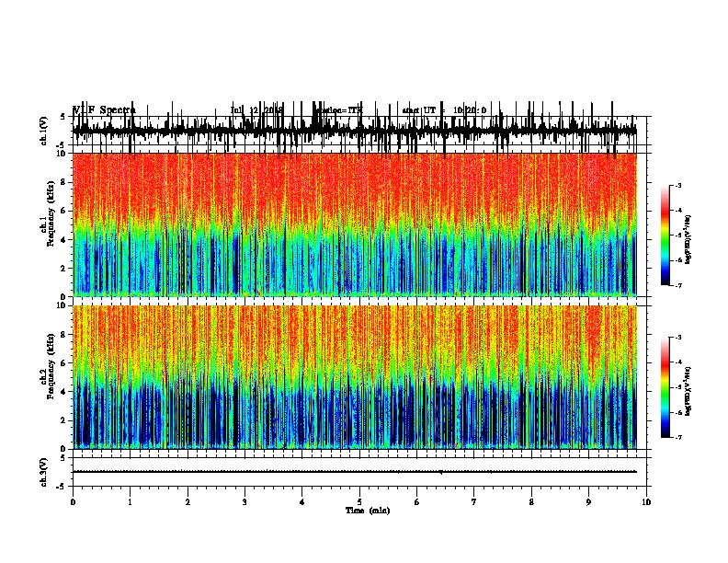
Task: Click the "9" tick on the time axis
Action: pyautogui.click(x=588, y=502)
